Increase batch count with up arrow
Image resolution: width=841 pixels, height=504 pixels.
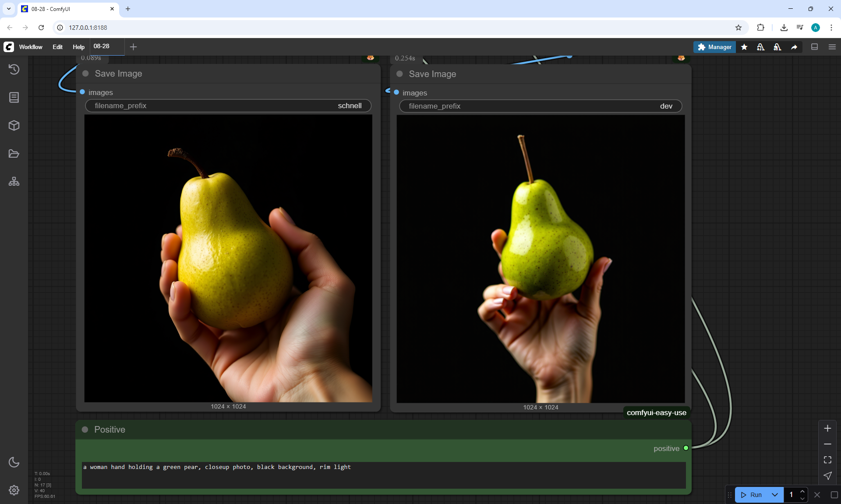[x=802, y=491]
